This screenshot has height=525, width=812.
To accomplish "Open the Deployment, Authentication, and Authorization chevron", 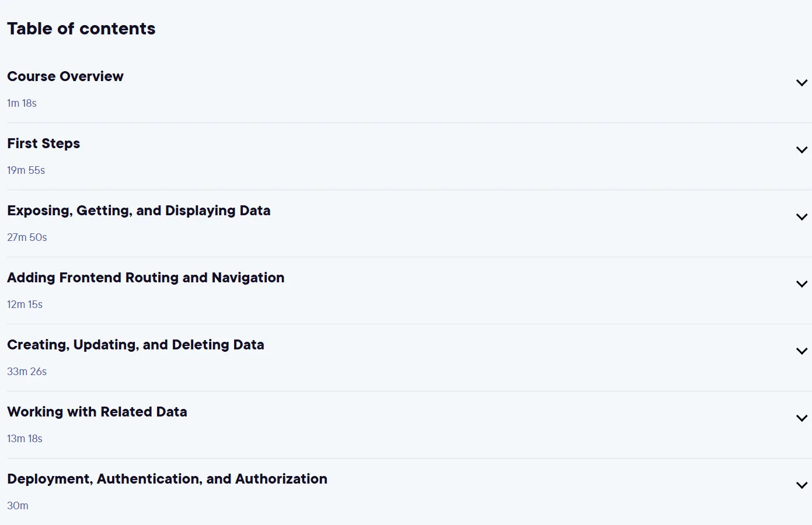I will [801, 485].
